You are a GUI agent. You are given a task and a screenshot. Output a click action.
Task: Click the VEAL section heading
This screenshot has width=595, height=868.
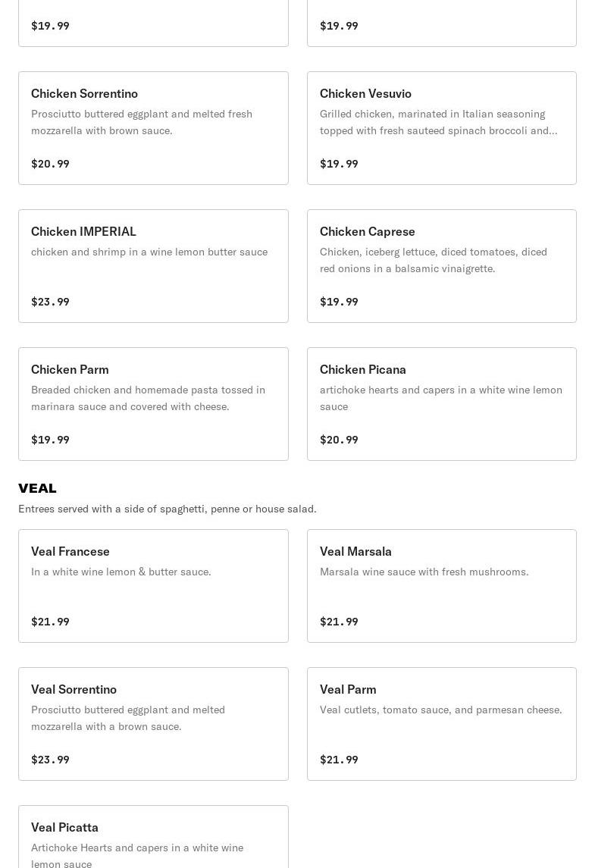pyautogui.click(x=37, y=488)
